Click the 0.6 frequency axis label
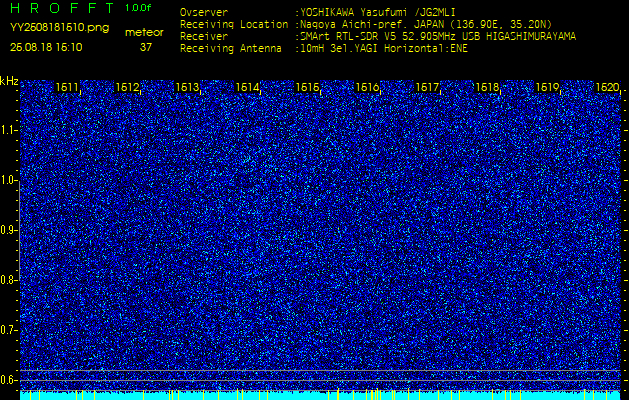This screenshot has width=629, height=400. [8, 380]
